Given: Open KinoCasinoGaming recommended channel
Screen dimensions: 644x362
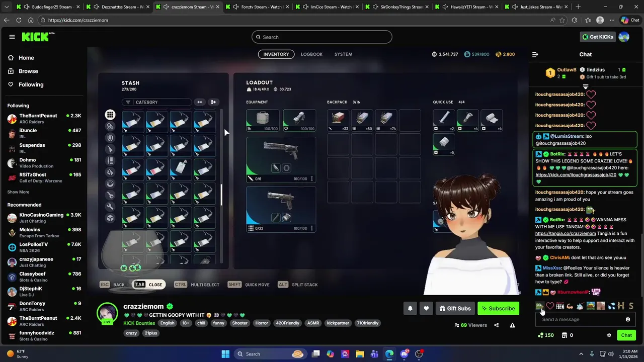Looking at the screenshot, I should coord(44,218).
